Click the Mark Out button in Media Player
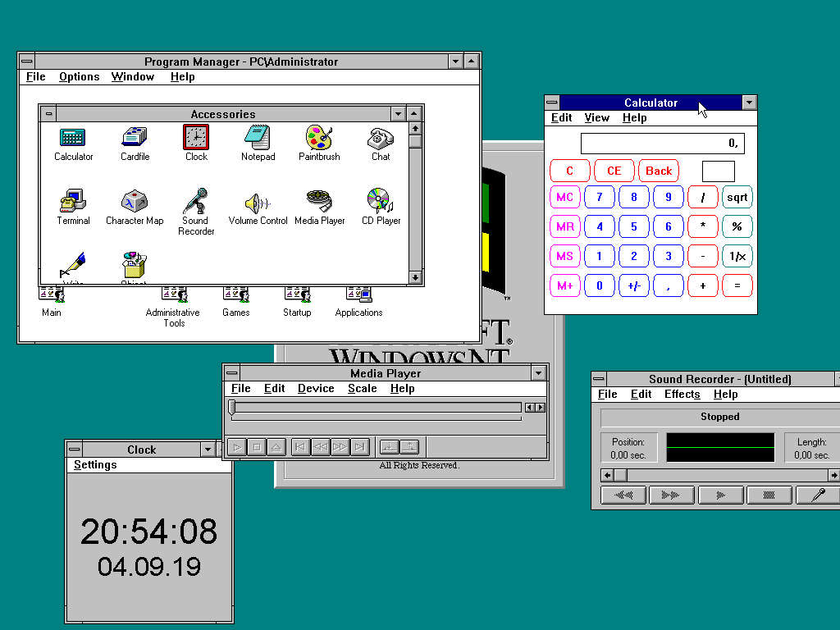This screenshot has width=840, height=630. [x=409, y=447]
